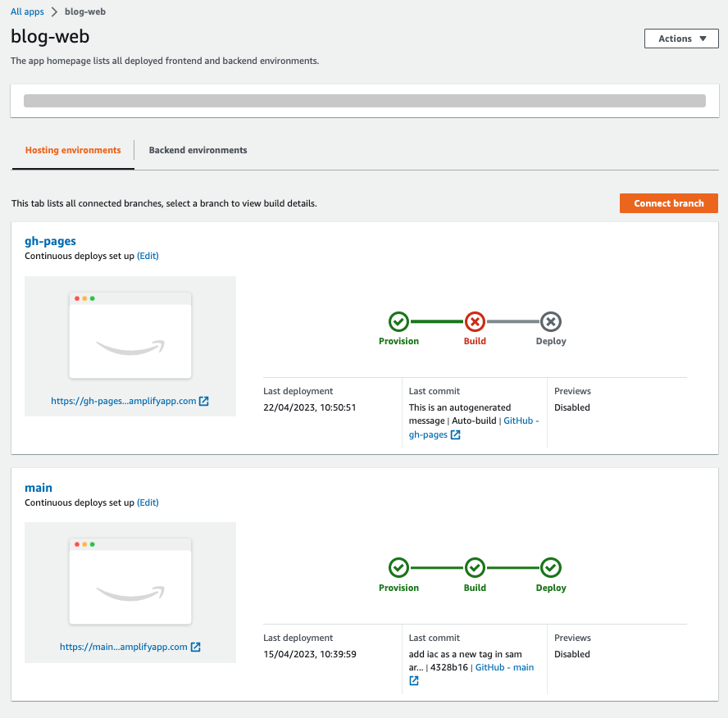Click the cancelled Deploy icon for gh-pages
Image resolution: width=728 pixels, height=718 pixels.
551,321
